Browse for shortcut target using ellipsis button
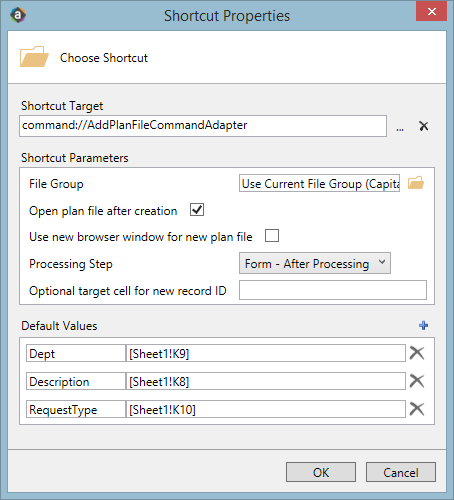454x500 pixels. coord(400,128)
